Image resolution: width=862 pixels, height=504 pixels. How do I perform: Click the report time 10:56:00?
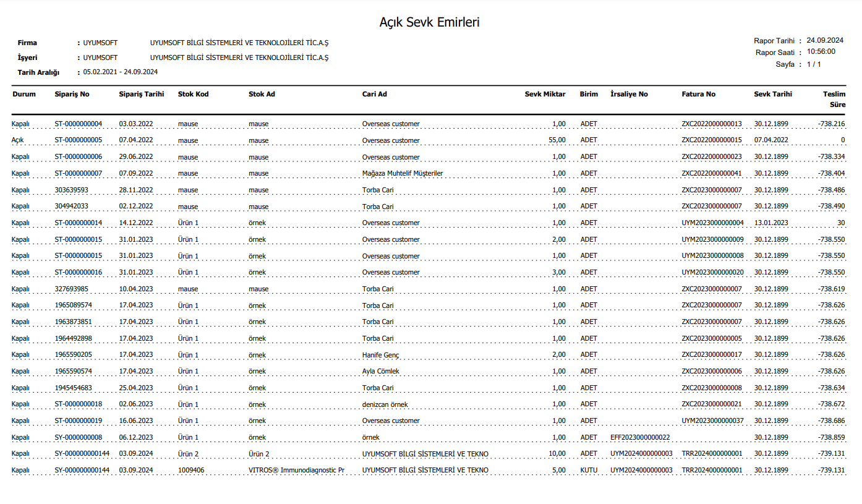[821, 52]
